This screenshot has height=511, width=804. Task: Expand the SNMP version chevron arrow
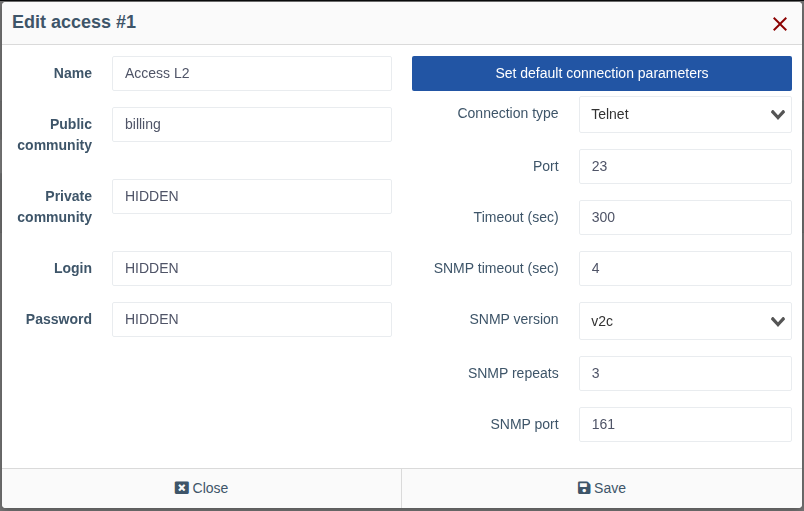777,321
